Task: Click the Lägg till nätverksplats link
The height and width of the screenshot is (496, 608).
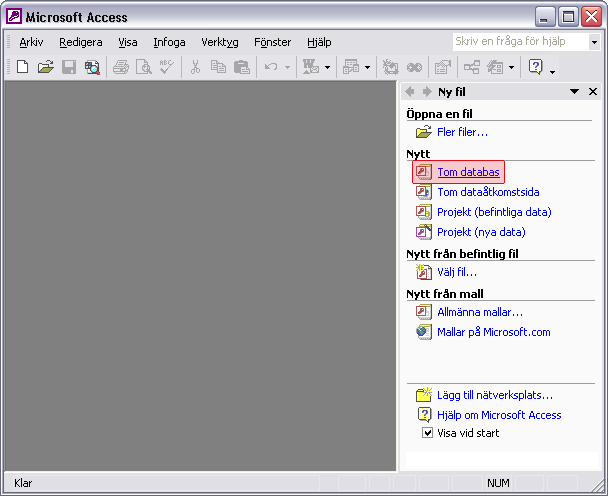Action: pos(494,395)
